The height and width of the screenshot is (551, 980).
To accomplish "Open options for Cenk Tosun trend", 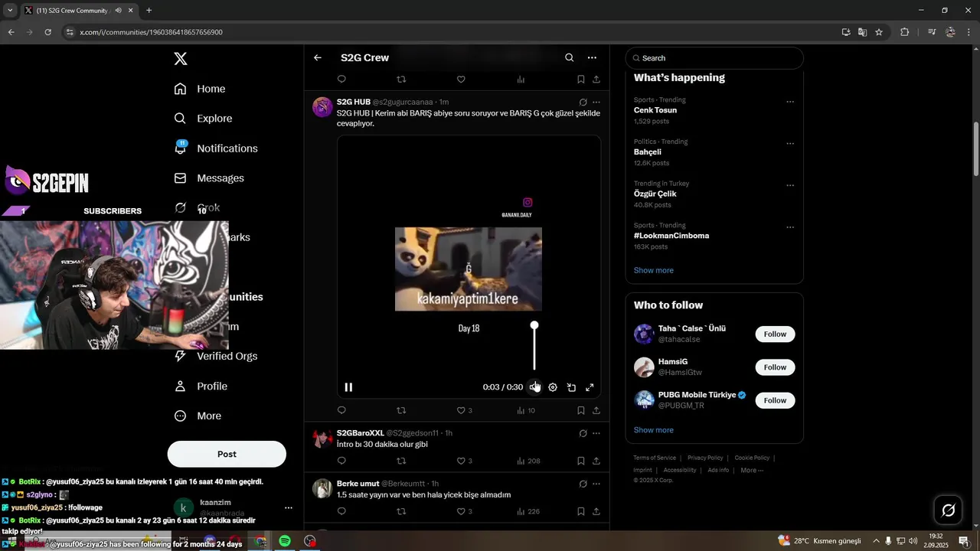I will (x=790, y=102).
